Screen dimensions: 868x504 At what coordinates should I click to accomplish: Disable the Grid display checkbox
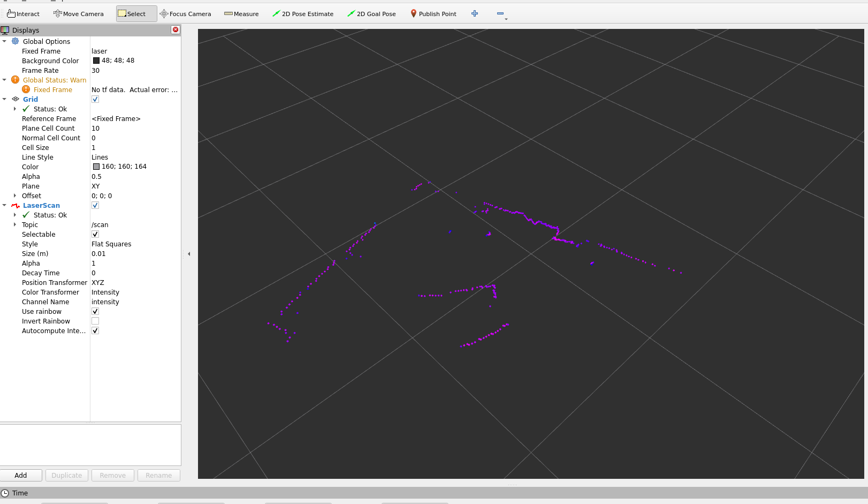point(95,99)
